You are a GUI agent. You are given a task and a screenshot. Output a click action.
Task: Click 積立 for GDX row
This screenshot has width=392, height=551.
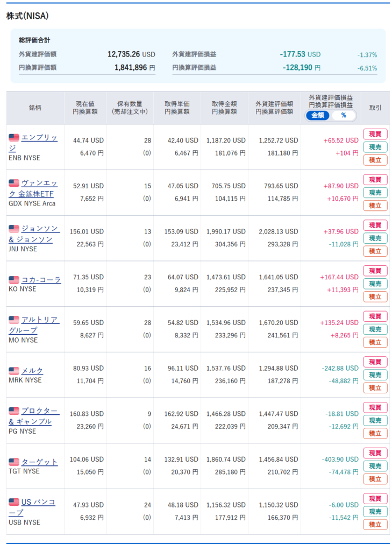tap(375, 206)
